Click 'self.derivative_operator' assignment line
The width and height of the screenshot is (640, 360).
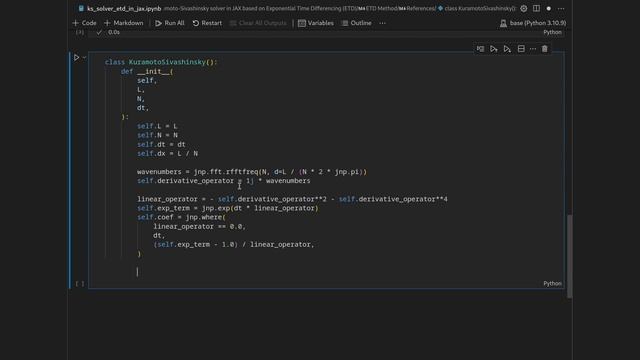(224, 181)
